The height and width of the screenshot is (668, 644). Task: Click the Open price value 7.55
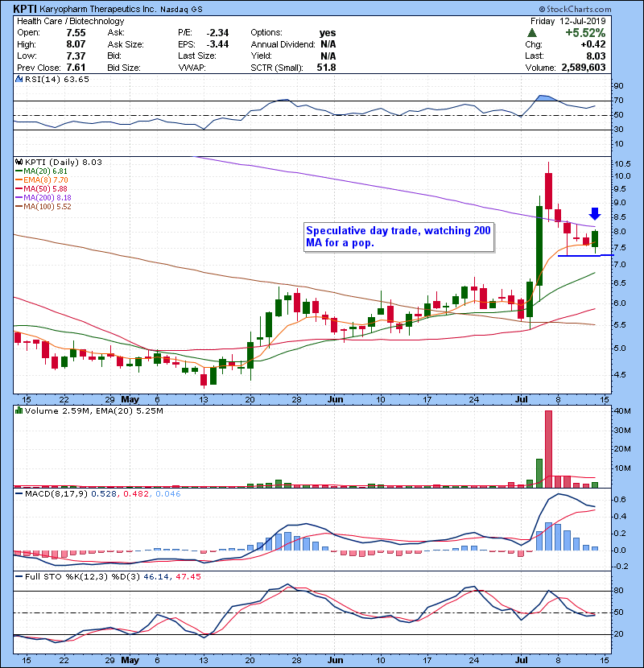76,33
